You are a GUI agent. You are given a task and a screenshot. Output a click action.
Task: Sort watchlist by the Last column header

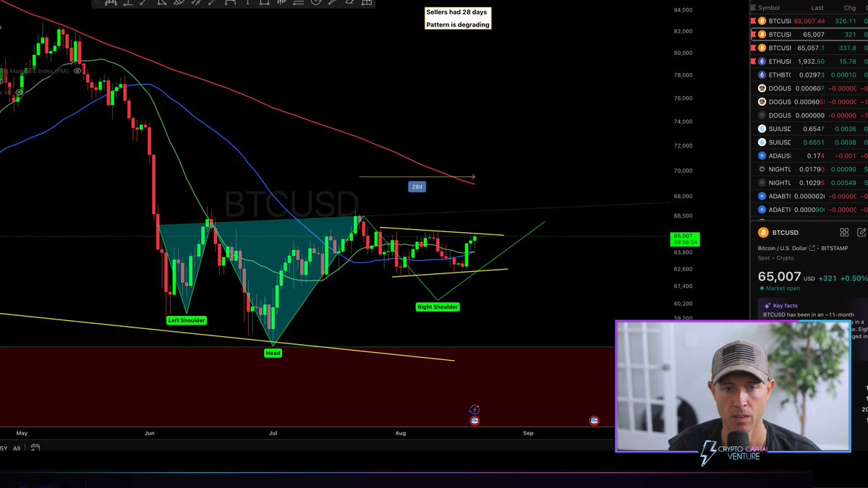point(817,8)
